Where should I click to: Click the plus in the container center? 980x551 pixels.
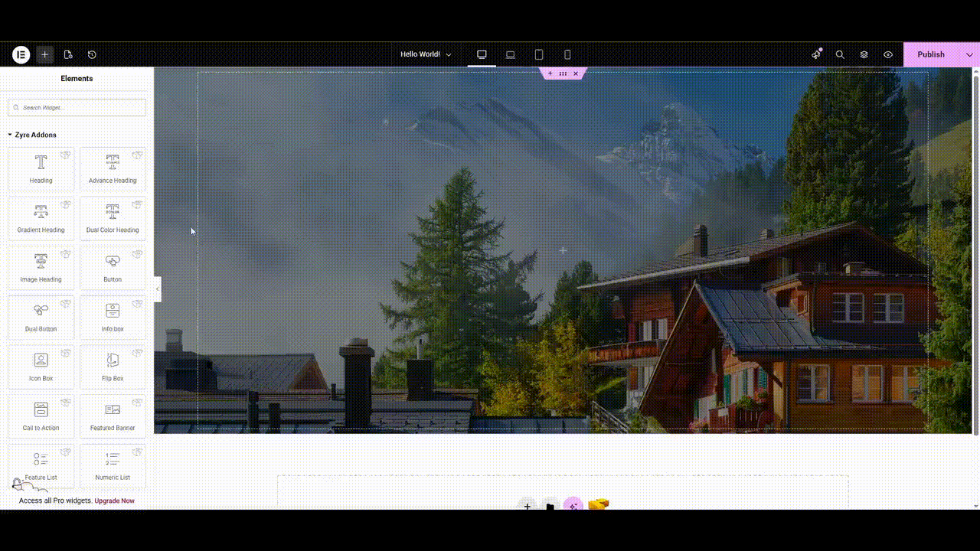tap(563, 250)
